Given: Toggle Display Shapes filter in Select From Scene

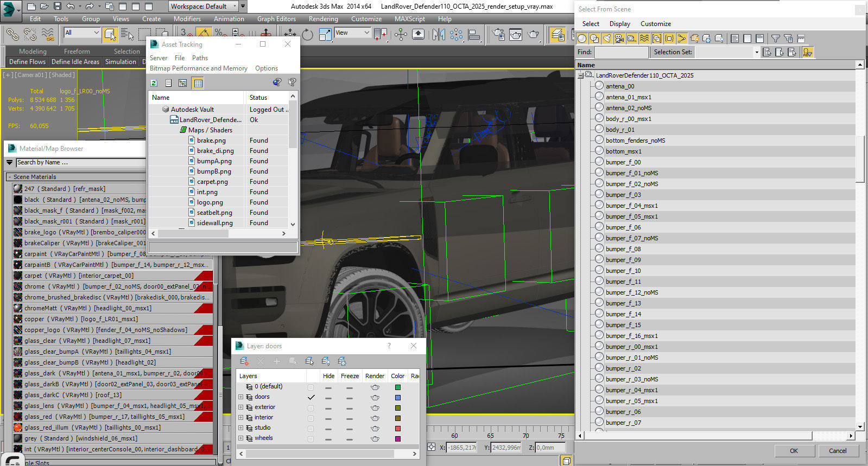Looking at the screenshot, I should 594,39.
